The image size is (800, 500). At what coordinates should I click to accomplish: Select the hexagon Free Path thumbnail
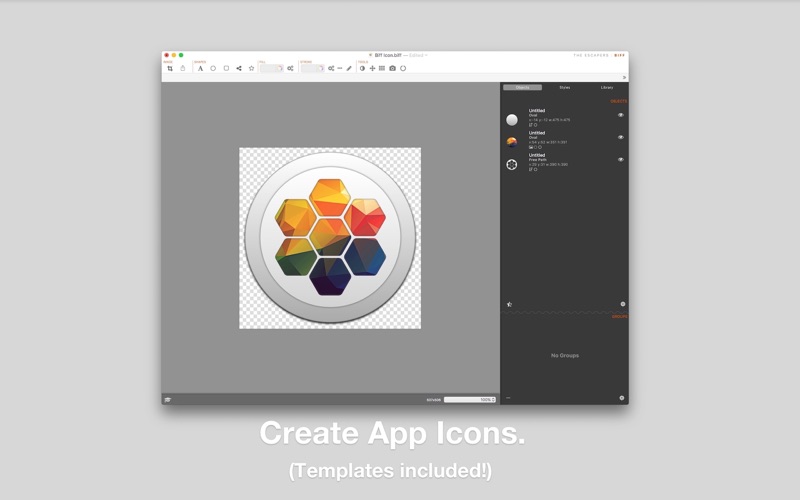pyautogui.click(x=512, y=164)
